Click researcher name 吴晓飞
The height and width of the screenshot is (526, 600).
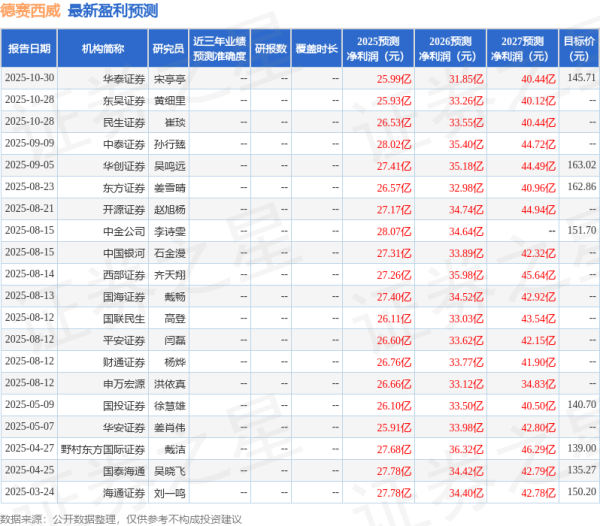(x=170, y=472)
